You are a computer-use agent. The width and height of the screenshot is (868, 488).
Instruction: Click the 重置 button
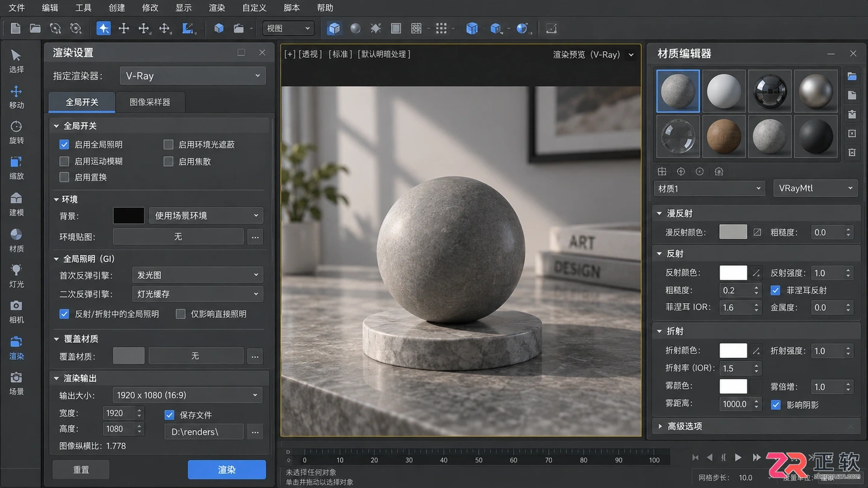coord(81,470)
